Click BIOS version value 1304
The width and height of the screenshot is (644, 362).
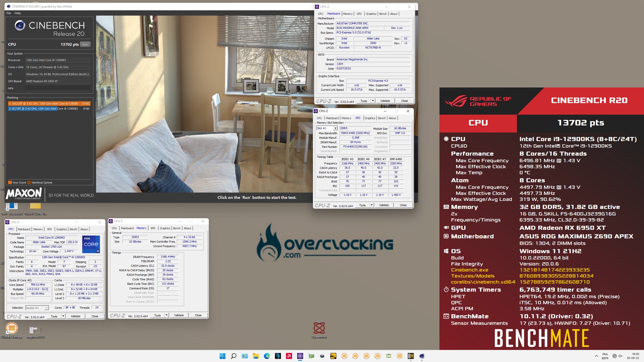373,64
